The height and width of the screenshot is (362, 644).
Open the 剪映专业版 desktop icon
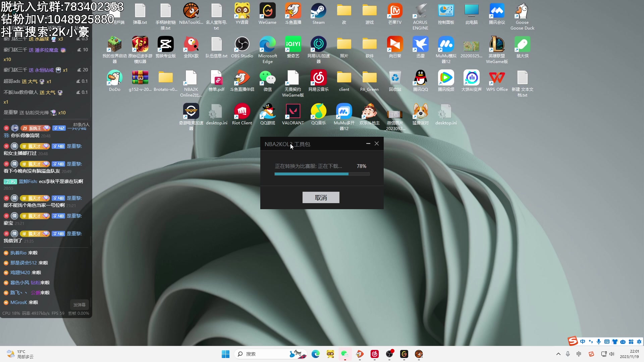click(165, 48)
